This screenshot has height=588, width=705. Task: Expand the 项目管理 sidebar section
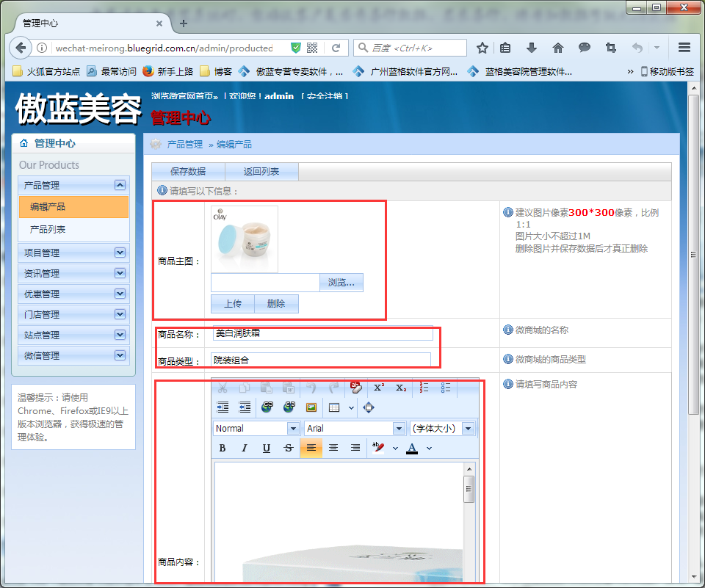[73, 253]
